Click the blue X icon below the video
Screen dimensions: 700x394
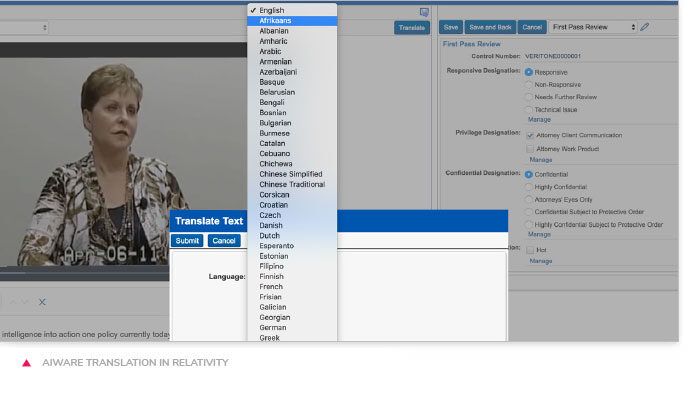pos(42,302)
